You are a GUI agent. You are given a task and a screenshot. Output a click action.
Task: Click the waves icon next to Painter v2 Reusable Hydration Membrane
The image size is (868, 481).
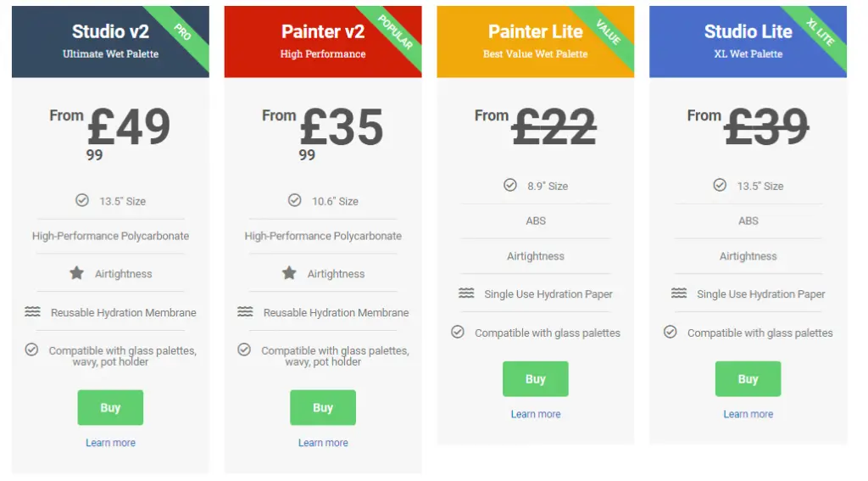[x=245, y=311]
